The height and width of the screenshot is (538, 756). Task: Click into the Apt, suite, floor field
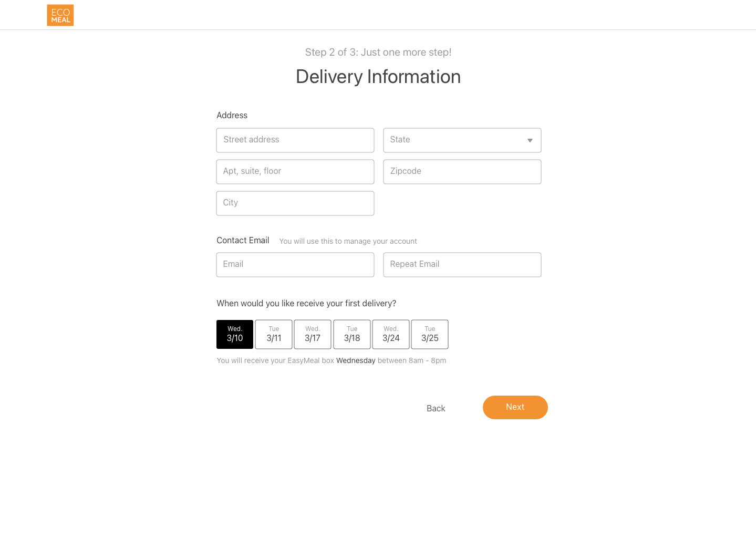295,172
